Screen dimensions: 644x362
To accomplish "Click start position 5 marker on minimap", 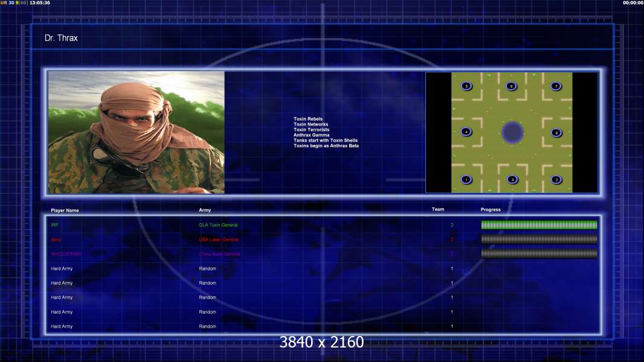I will (x=466, y=86).
